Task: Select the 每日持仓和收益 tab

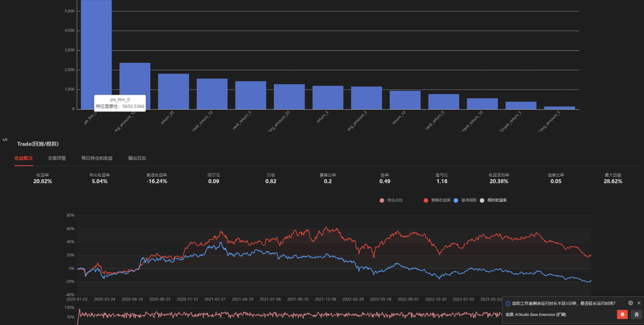Action: (97, 158)
